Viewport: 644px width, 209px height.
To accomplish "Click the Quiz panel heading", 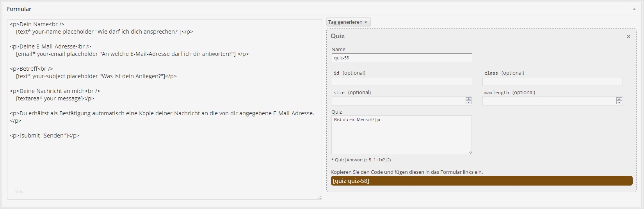I will coord(338,36).
